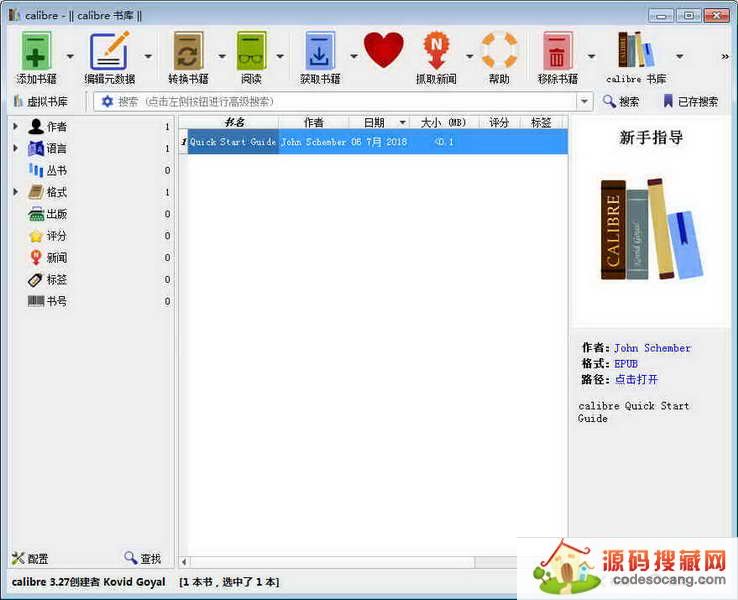Sort by the 日期 column header
738x600 pixels.
coord(374,122)
